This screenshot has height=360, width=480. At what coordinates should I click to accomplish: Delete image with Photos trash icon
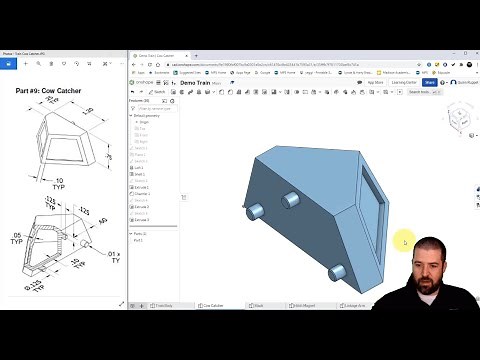51,63
